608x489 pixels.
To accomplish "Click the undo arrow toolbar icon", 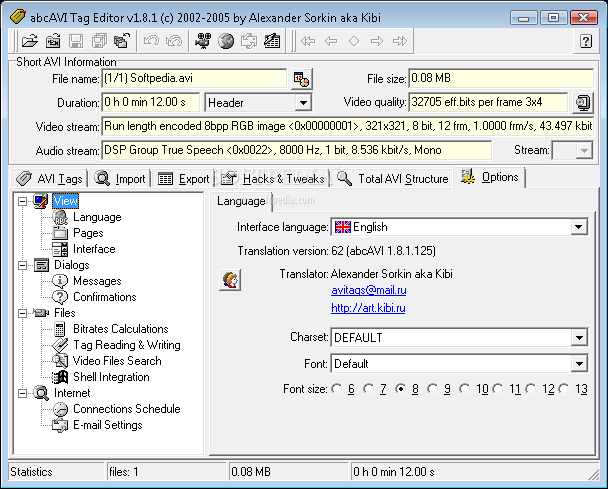I will 151,41.
